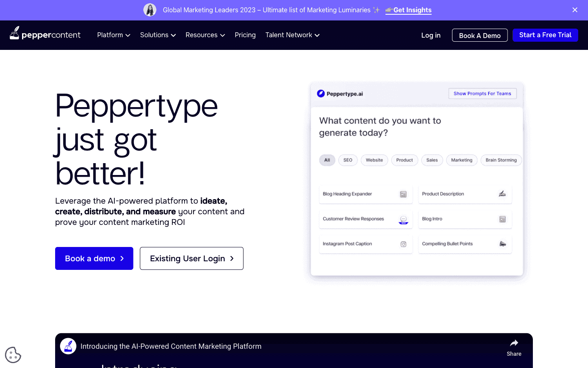The height and width of the screenshot is (368, 588).
Task: Click the megaphone icon on Compelling Bullet Points
Action: [x=502, y=244]
